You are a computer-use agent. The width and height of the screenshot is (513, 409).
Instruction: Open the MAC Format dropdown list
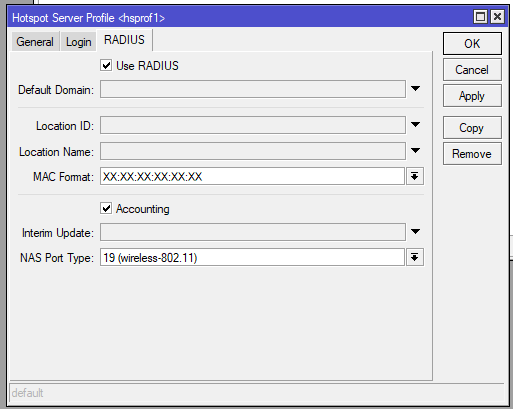click(x=415, y=176)
